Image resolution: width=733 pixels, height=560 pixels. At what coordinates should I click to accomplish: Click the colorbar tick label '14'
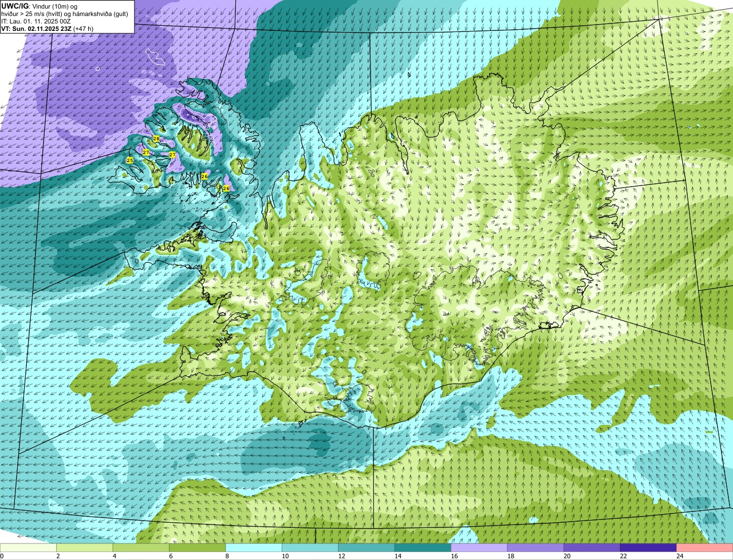[x=398, y=556]
